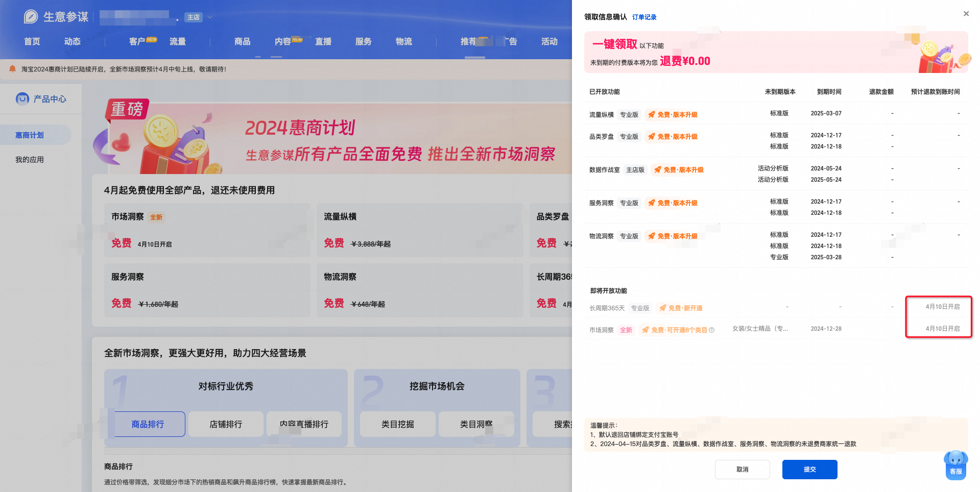Click the 退款金额 column header
980x492 pixels.
(x=881, y=92)
